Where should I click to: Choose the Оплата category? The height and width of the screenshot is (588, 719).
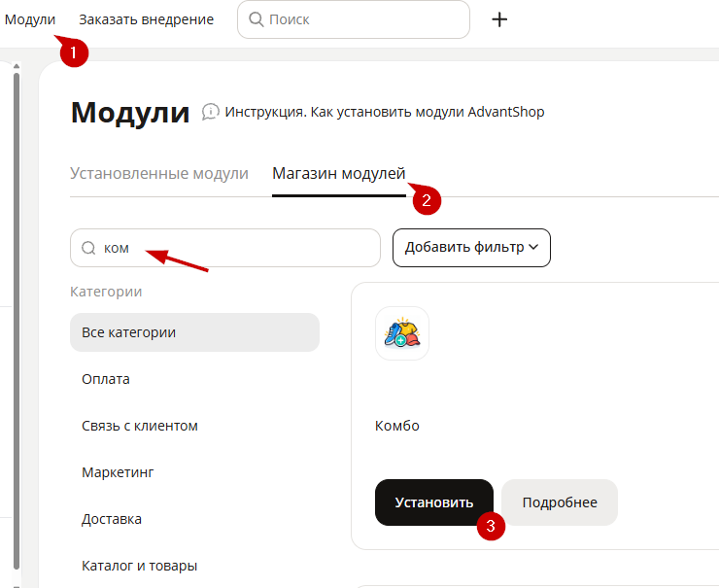click(x=106, y=379)
